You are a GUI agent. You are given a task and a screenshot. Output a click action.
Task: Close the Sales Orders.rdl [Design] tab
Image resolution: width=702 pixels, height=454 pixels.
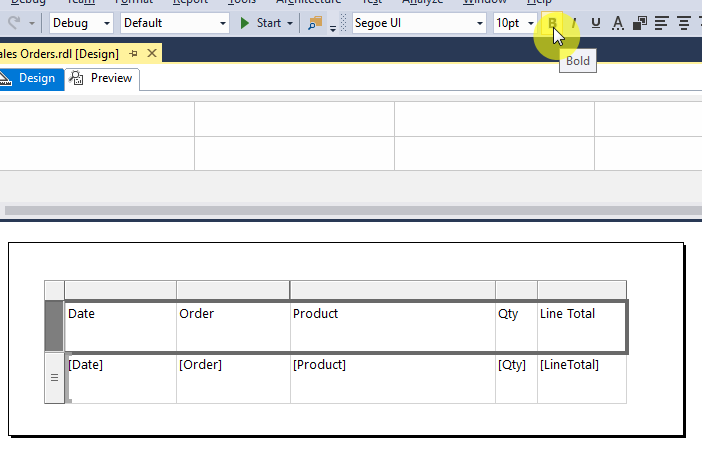pyautogui.click(x=152, y=53)
